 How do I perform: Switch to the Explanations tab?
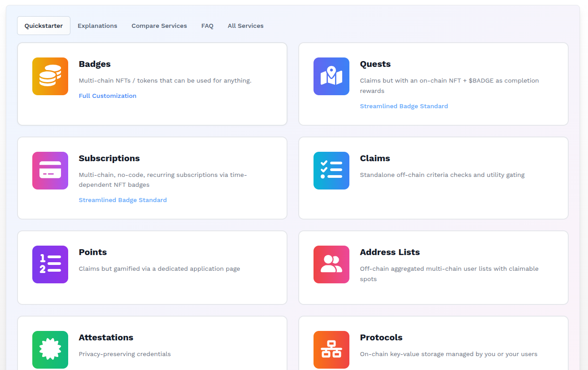97,26
